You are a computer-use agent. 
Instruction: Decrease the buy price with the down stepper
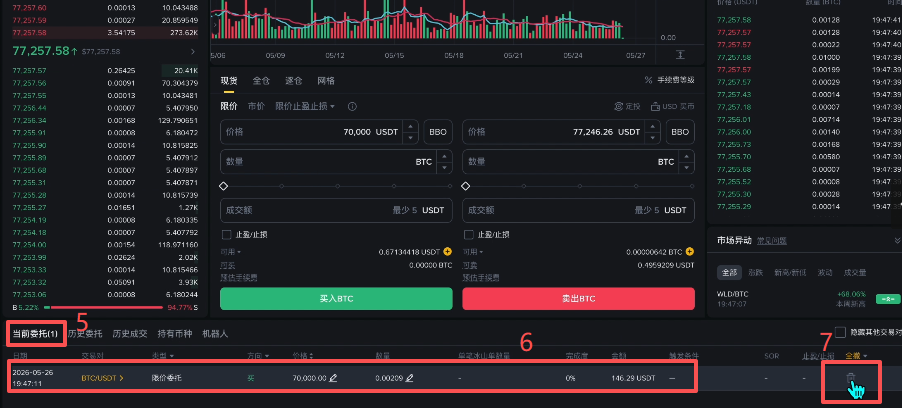pyautogui.click(x=410, y=138)
